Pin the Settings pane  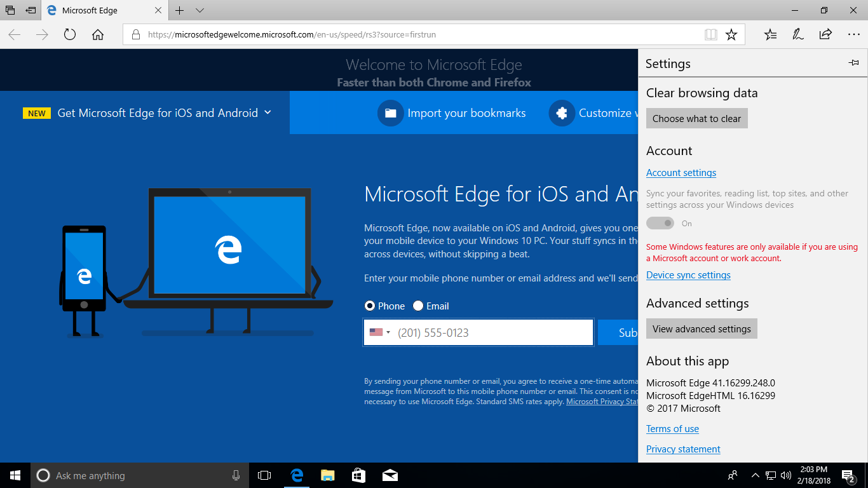pos(853,63)
